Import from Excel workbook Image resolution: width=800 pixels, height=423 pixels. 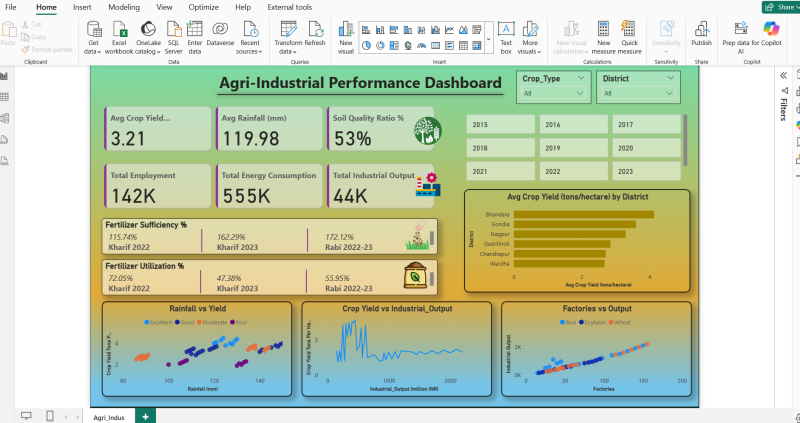click(x=119, y=38)
